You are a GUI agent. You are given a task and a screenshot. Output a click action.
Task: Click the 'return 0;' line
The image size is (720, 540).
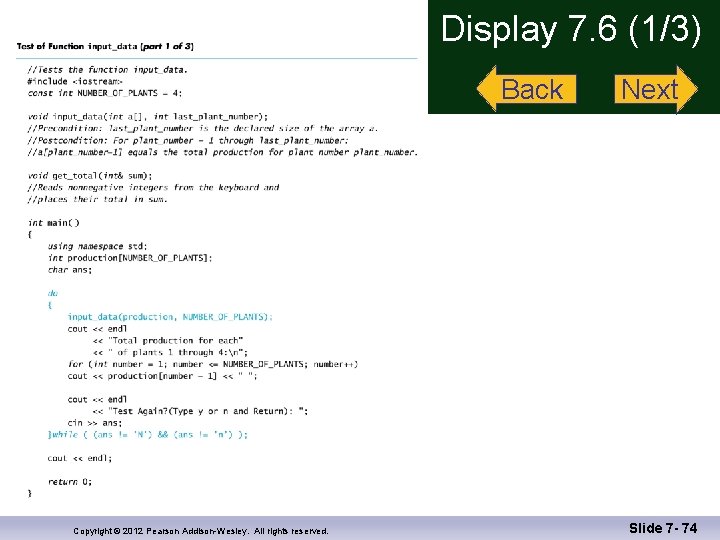point(70,482)
